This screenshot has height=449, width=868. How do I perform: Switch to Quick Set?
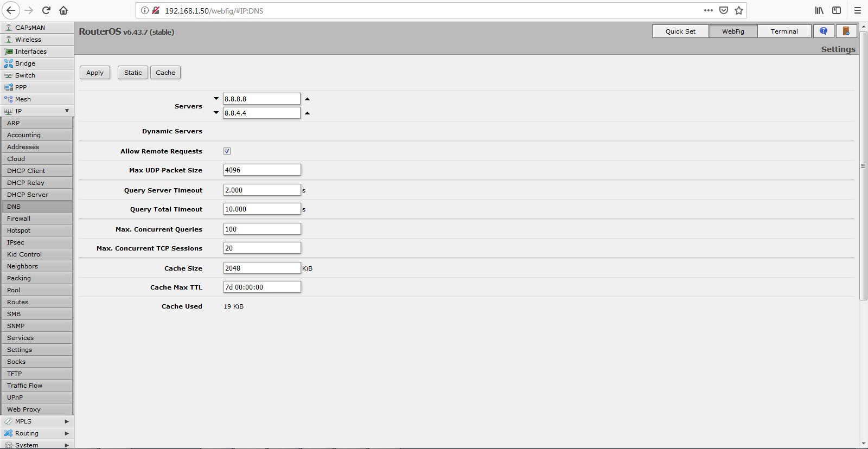tap(680, 31)
